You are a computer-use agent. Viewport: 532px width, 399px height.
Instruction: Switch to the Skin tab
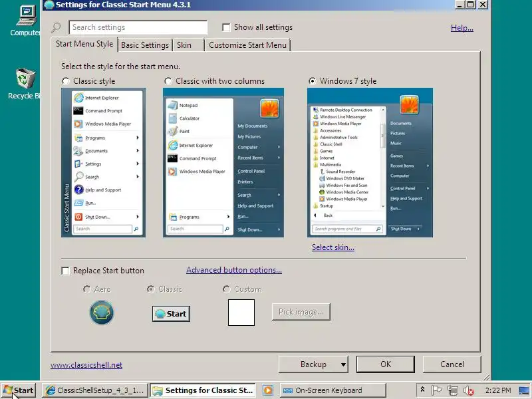coord(188,45)
